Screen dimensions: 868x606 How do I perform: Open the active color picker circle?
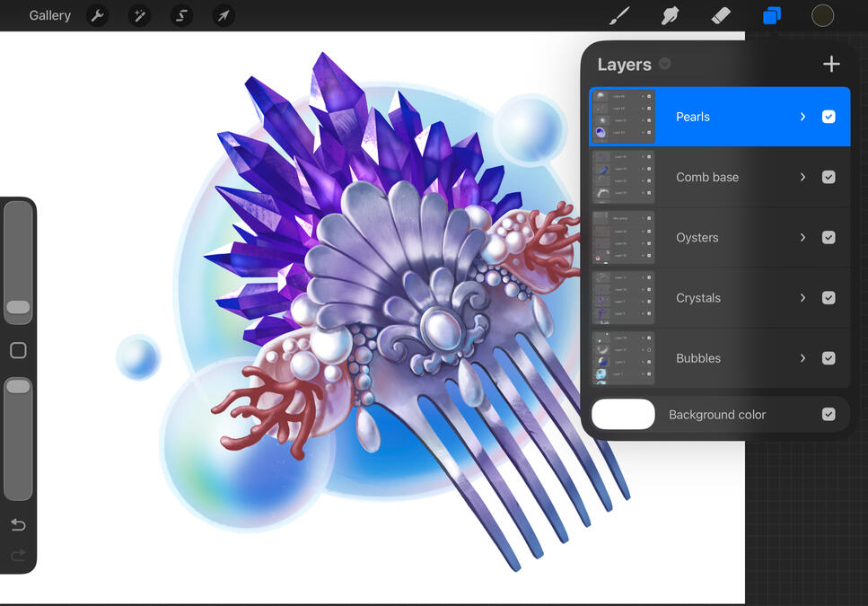(x=822, y=15)
